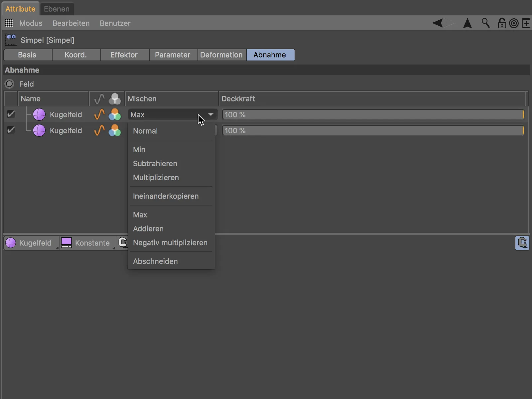This screenshot has height=399, width=532.
Task: Toggle the lock element icon
Action: 502,23
